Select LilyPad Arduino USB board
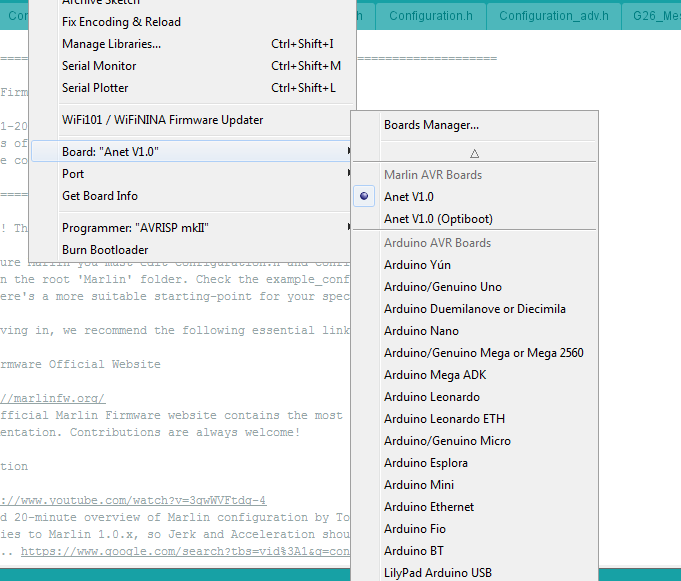 [x=474, y=573]
